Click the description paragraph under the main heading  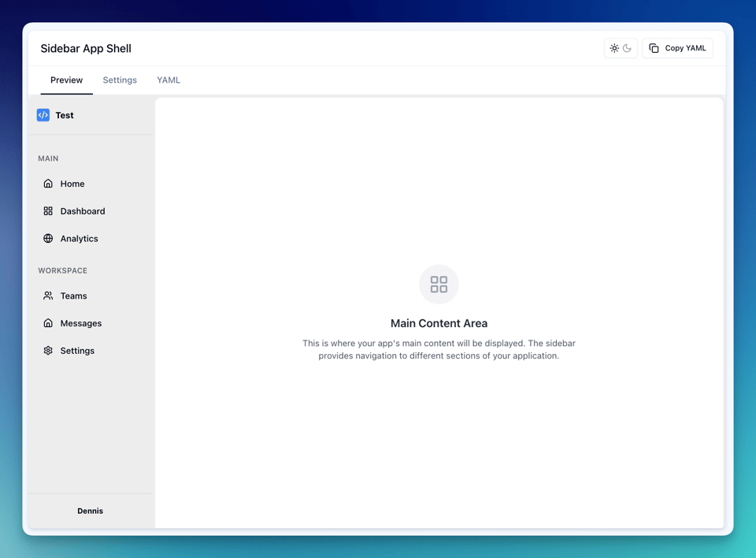(x=439, y=349)
